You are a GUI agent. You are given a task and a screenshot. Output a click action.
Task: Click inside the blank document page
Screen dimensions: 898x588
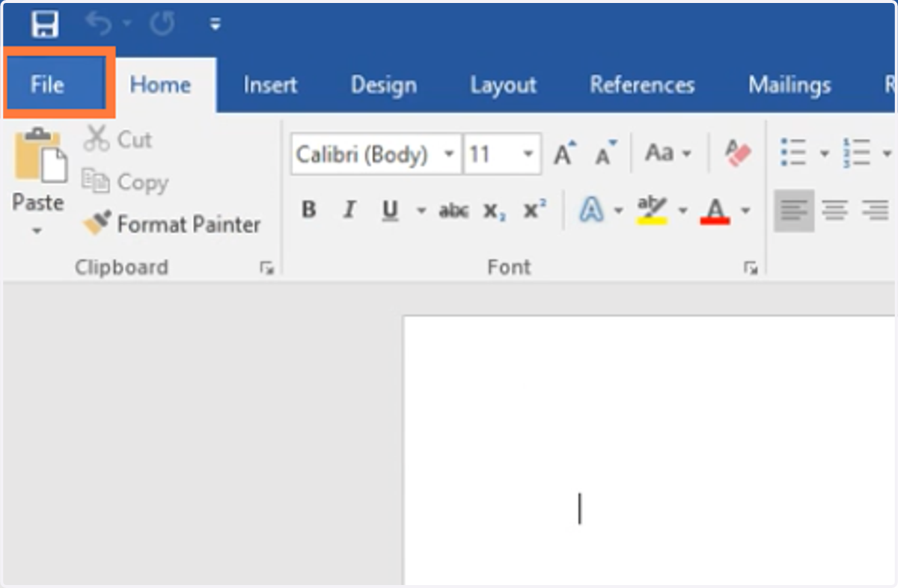(650, 450)
